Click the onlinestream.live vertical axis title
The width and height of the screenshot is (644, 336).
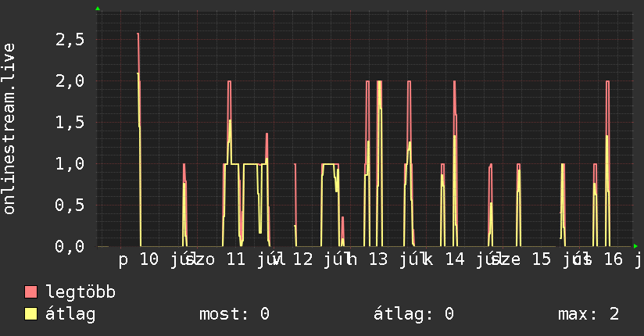(9, 129)
